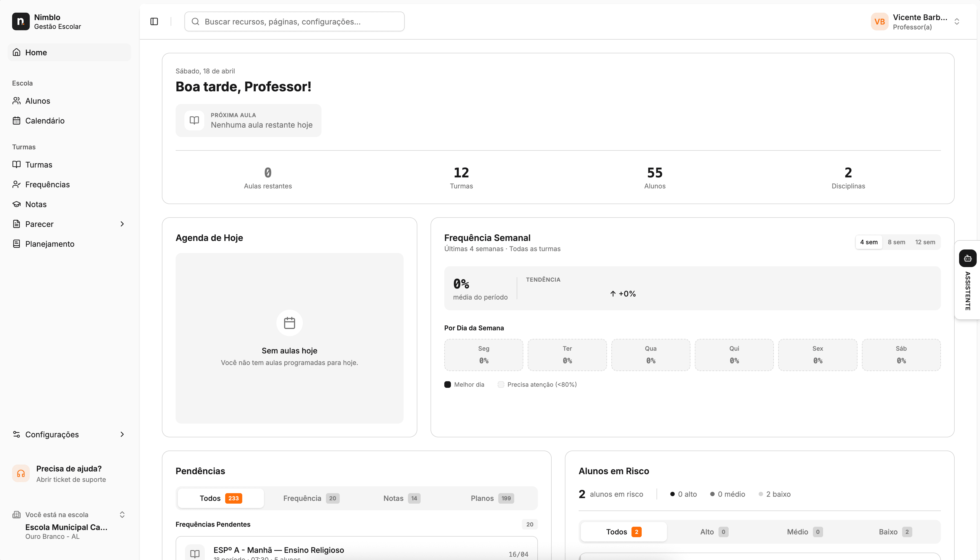Click the Calendário calendar icon
The image size is (980, 560).
17,121
